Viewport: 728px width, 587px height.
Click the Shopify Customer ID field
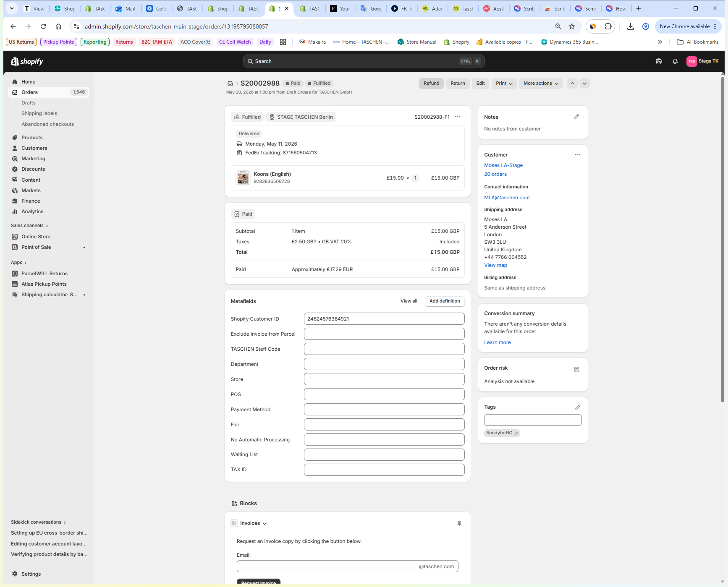tap(384, 319)
